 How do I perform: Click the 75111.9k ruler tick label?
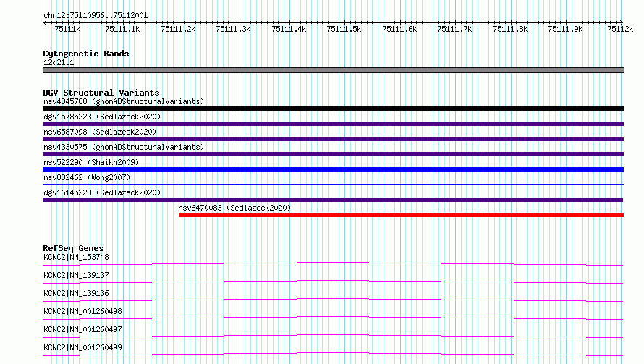click(565, 29)
